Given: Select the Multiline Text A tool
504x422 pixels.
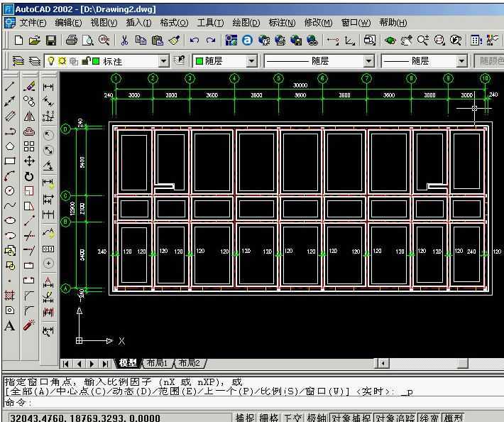Looking at the screenshot, I should (10, 325).
